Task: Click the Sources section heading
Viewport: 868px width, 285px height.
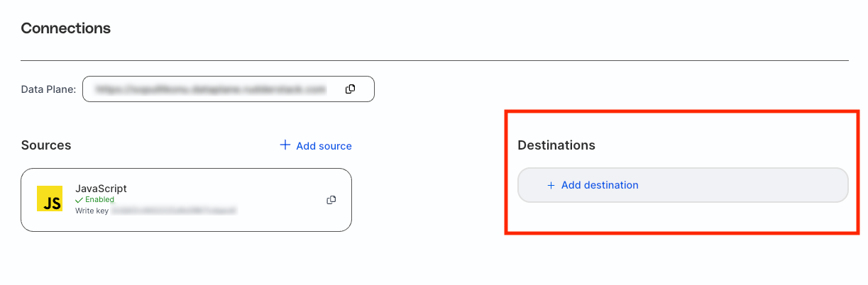Action: point(46,145)
